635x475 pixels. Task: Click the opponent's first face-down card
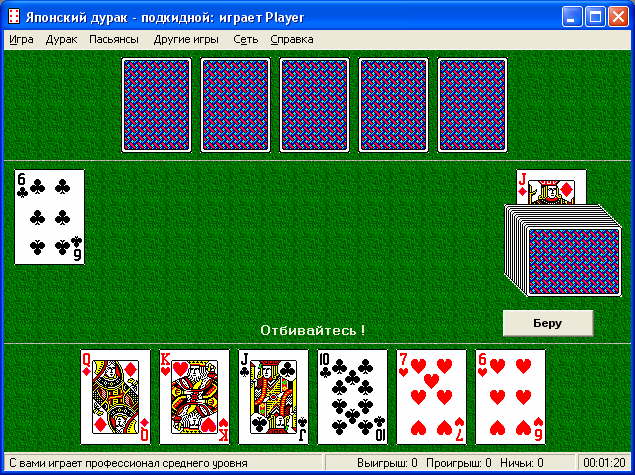tap(156, 105)
